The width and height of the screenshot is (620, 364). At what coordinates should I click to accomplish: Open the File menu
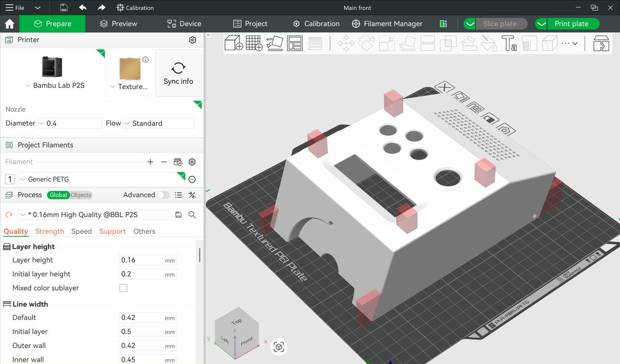(15, 7)
